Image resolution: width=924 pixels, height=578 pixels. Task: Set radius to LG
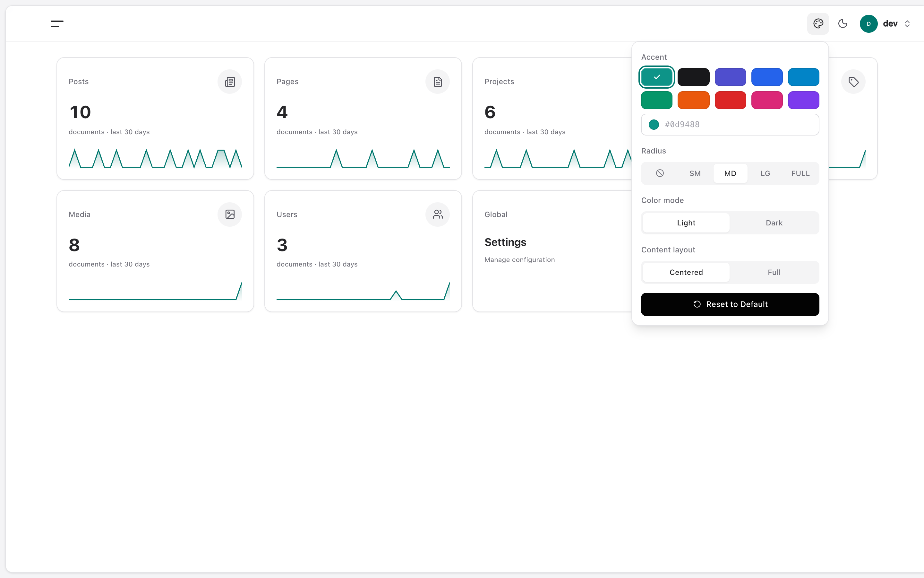point(765,173)
